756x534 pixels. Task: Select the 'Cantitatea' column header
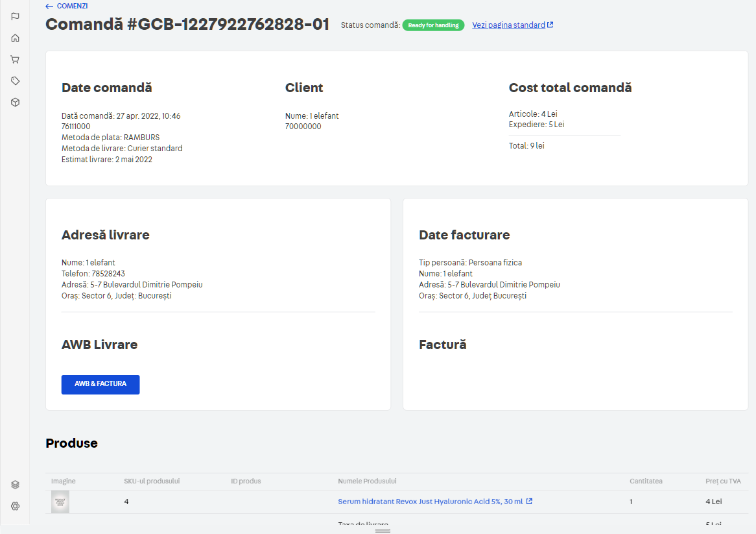(646, 481)
